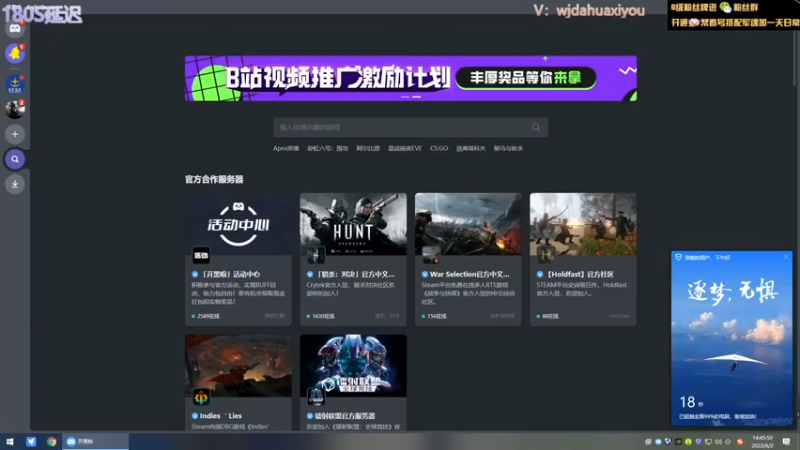The height and width of the screenshot is (450, 800).
Task: Select the Apex英雄 quick search tag
Action: (x=286, y=148)
